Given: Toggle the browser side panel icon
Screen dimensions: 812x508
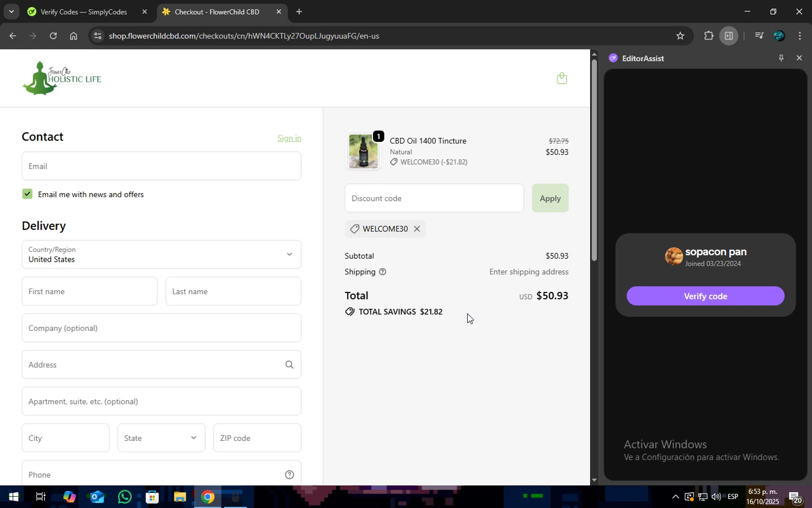Looking at the screenshot, I should pos(729,36).
